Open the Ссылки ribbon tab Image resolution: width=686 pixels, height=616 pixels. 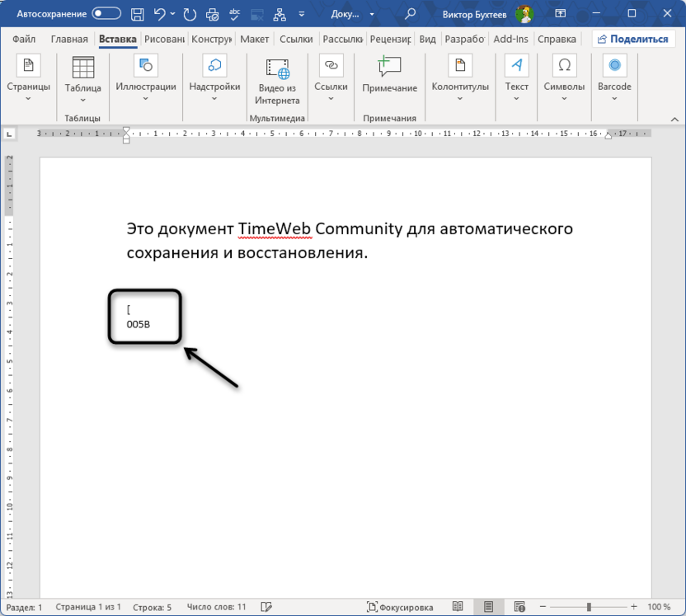[x=296, y=39]
